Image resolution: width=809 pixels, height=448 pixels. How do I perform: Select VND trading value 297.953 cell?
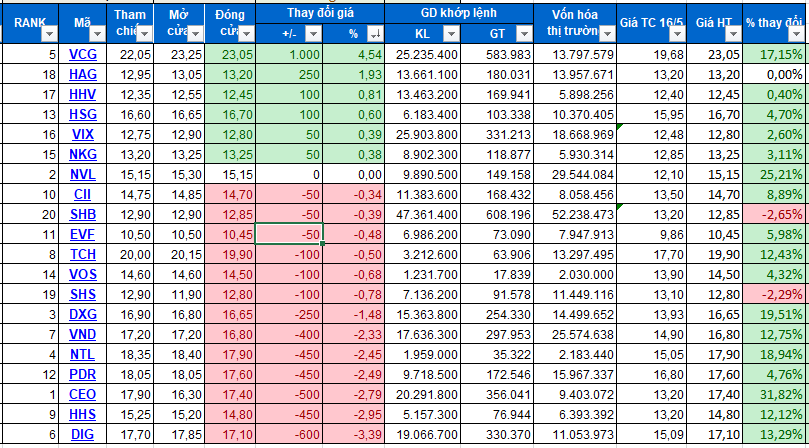pyautogui.click(x=496, y=335)
